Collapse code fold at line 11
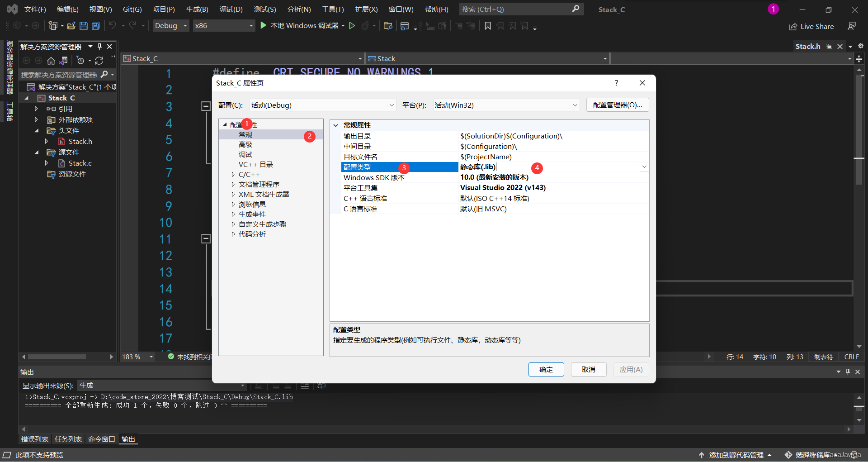This screenshot has width=868, height=462. [206, 238]
